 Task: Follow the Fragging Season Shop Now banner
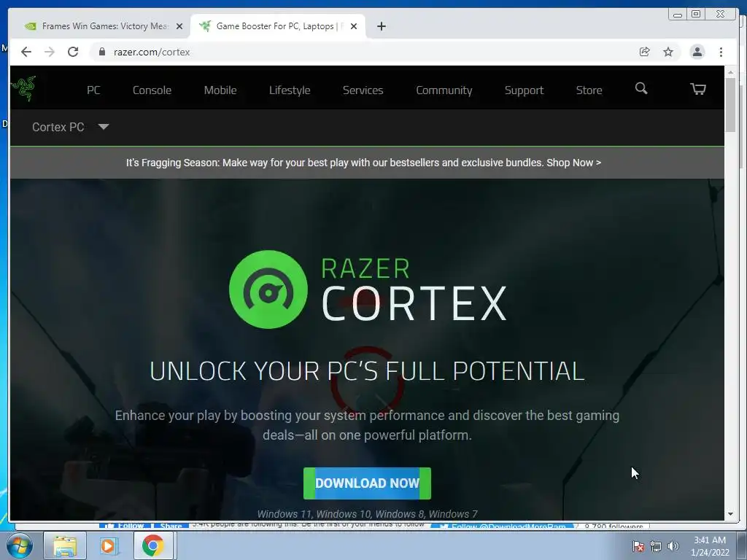[x=363, y=163]
